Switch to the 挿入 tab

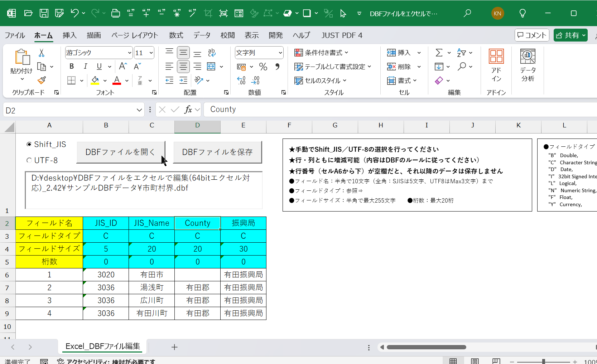pyautogui.click(x=69, y=35)
